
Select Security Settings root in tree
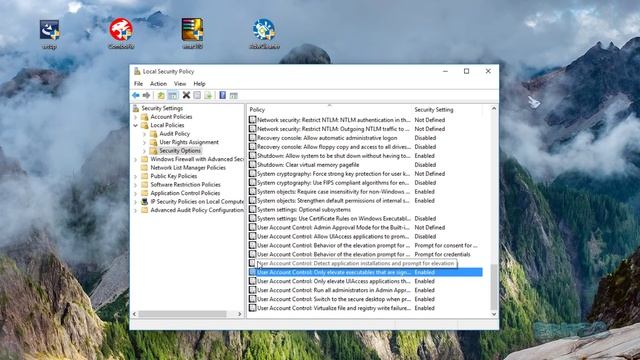coord(162,108)
